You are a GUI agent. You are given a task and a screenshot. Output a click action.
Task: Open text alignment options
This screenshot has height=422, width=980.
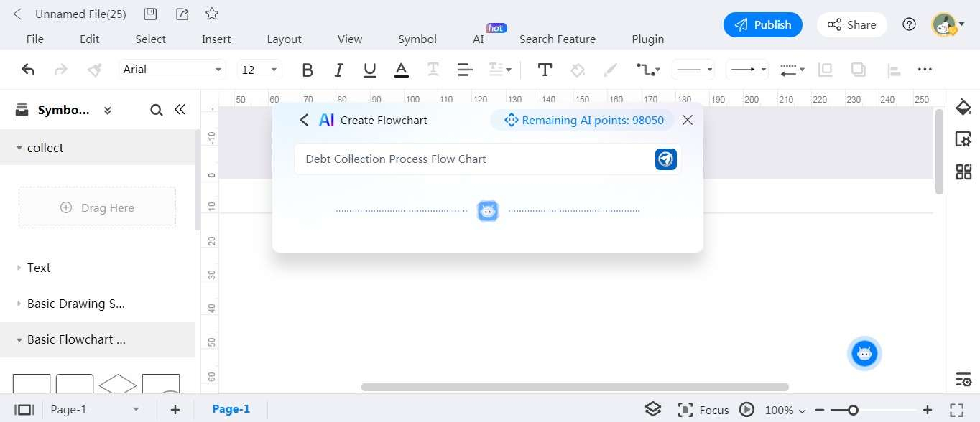(x=465, y=70)
